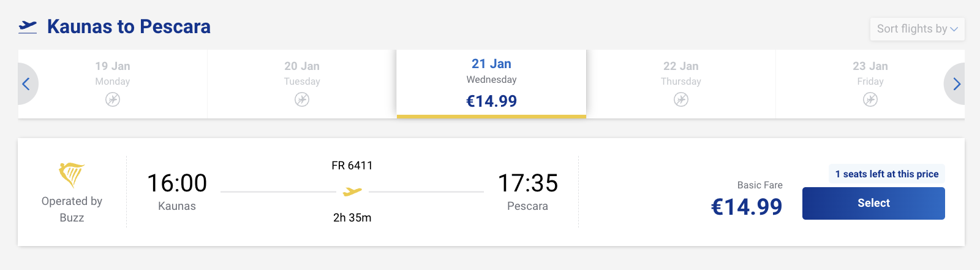Click the no-flight icon under 22 Jan

pos(681,99)
